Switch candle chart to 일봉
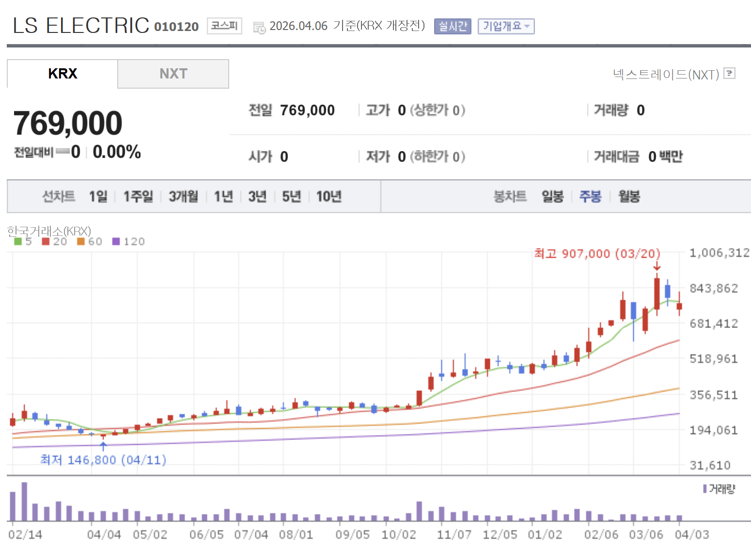751x560 pixels. [552, 196]
